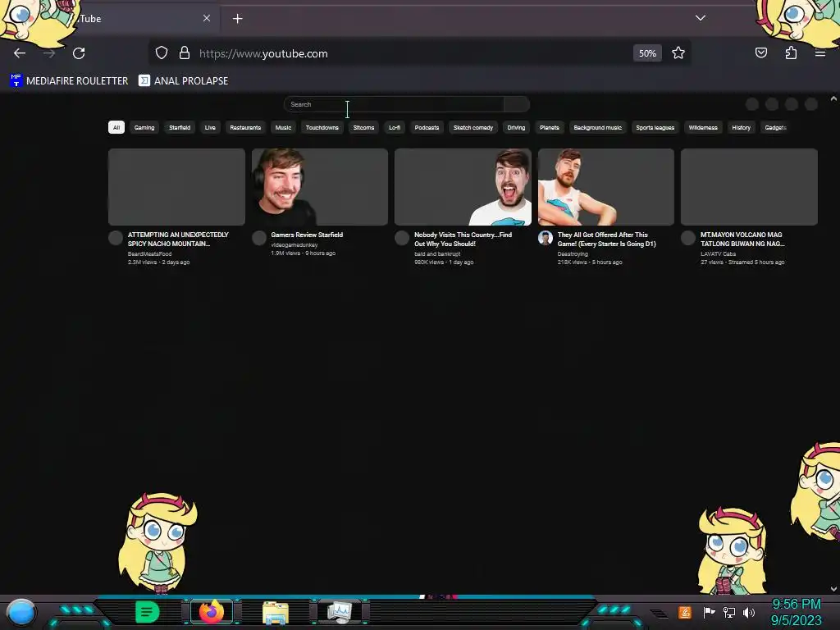Open the Deestroying channel avatar

(x=546, y=238)
